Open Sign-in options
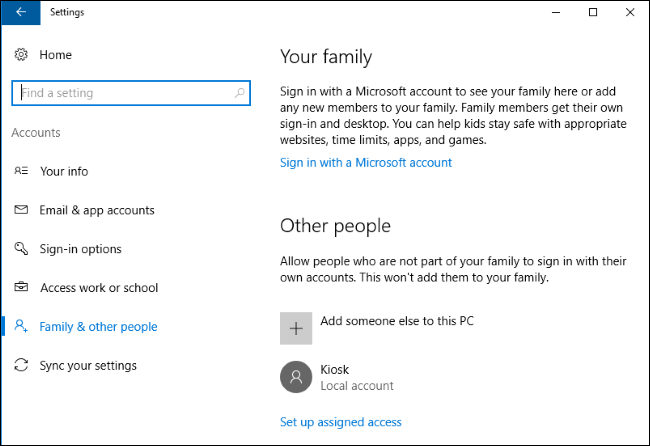 [x=80, y=249]
